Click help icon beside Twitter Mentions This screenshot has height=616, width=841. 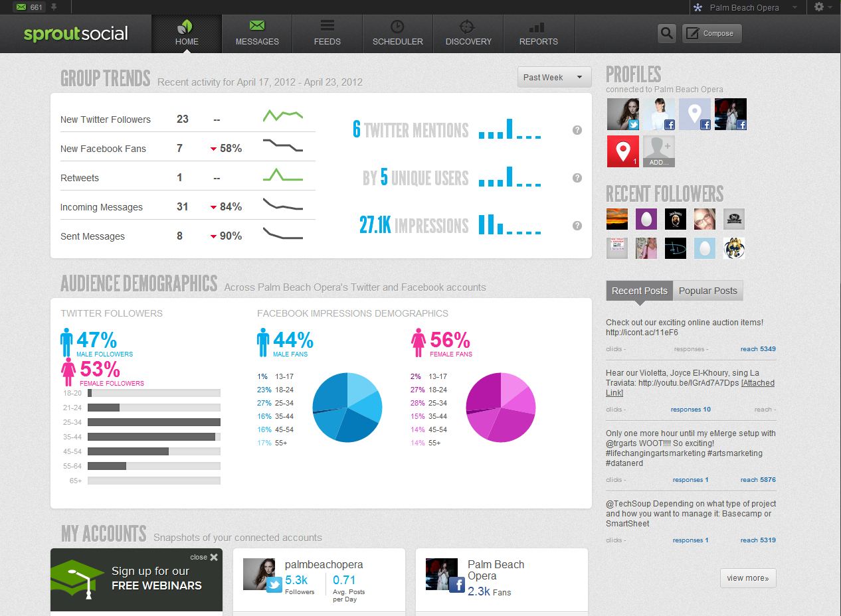click(577, 130)
